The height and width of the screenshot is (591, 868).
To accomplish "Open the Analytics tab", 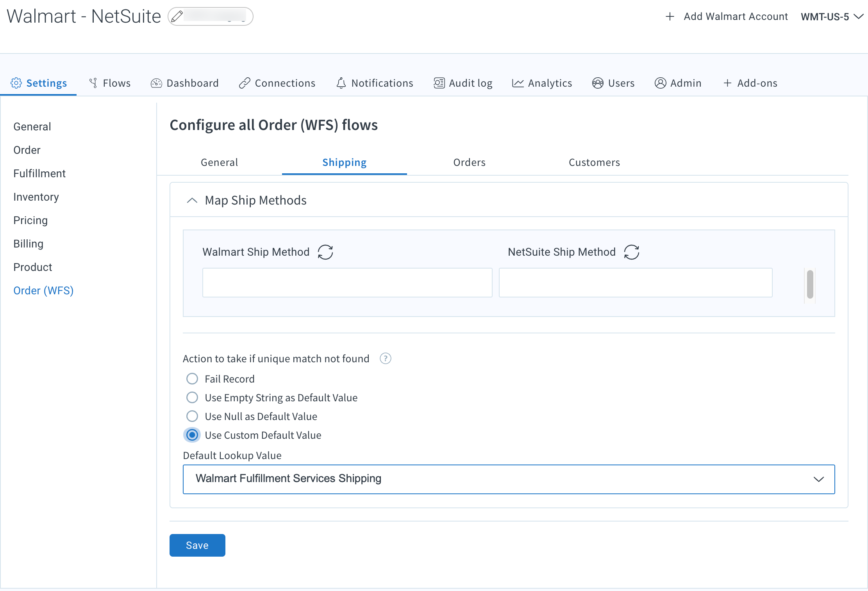I will [542, 83].
